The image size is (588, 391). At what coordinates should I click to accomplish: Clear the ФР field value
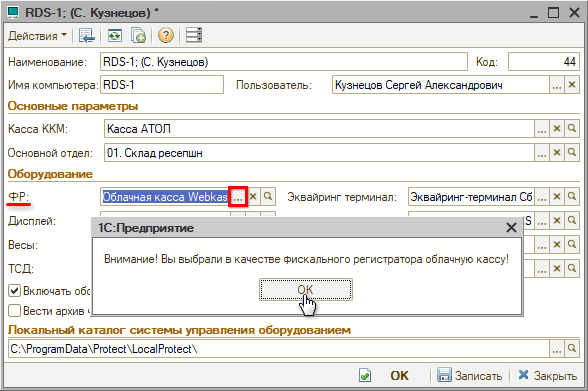(x=253, y=196)
